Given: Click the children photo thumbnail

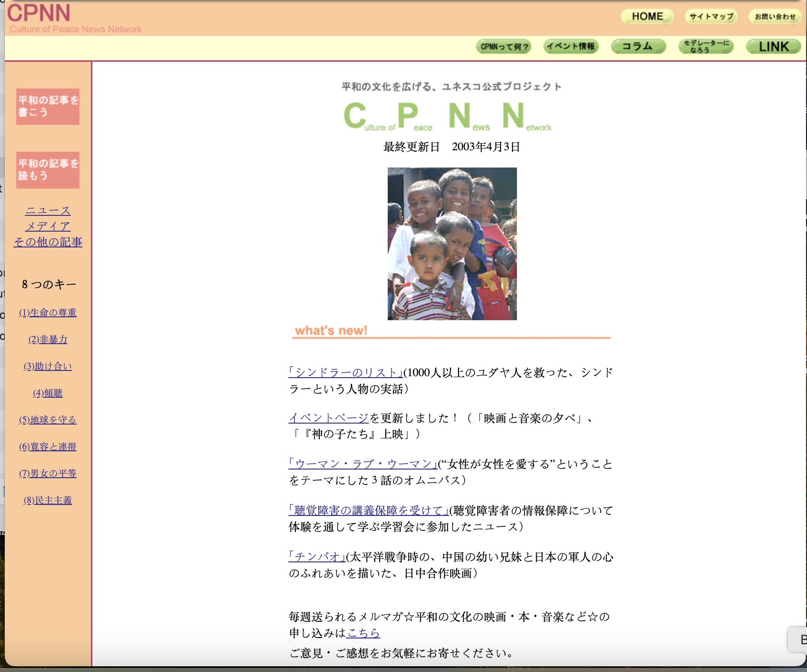Looking at the screenshot, I should [x=452, y=244].
